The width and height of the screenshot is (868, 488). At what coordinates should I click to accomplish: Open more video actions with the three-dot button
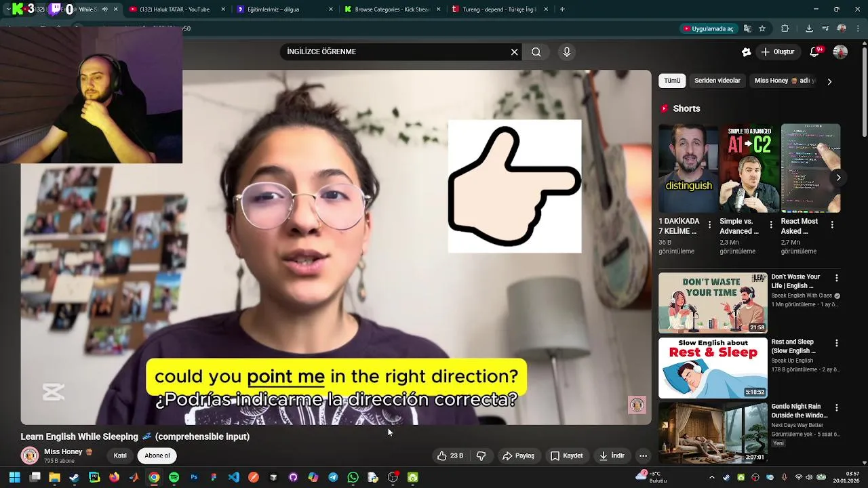[x=643, y=456]
